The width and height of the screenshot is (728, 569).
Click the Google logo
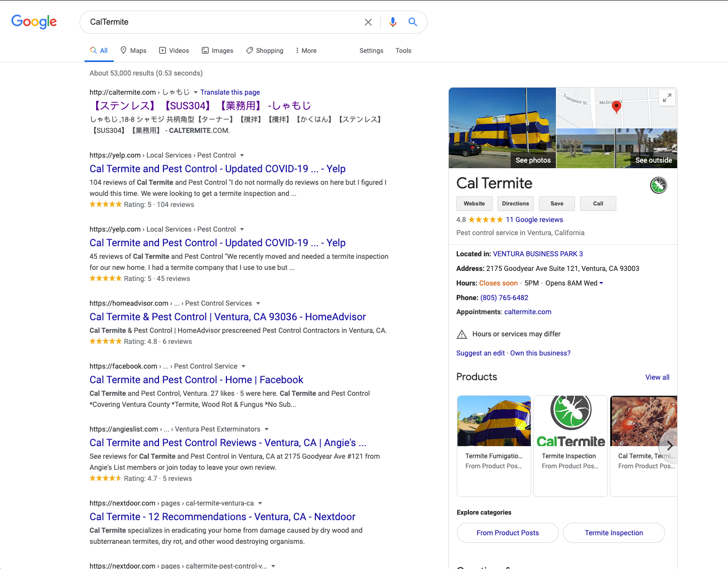tap(34, 22)
